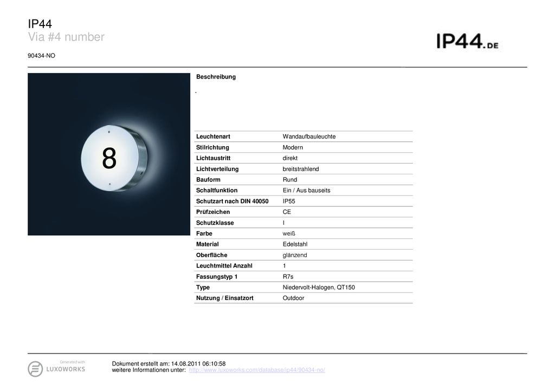Click the 'Fassungstyp 1' label
The width and height of the screenshot is (555, 392).
click(217, 277)
